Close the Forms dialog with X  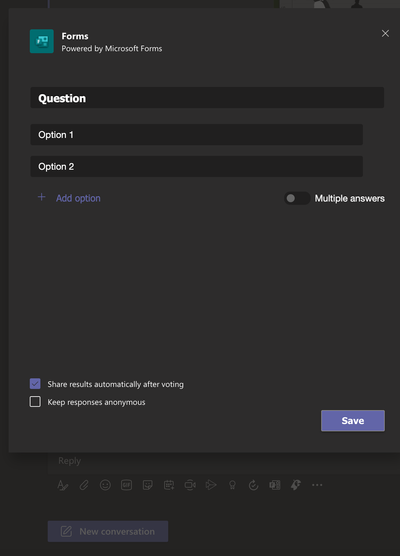pyautogui.click(x=385, y=33)
